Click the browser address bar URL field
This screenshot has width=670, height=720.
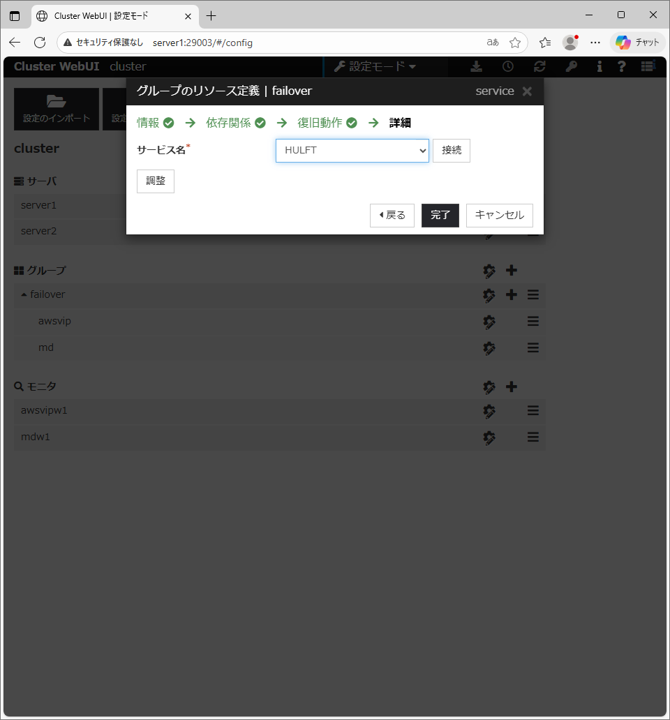[x=300, y=43]
